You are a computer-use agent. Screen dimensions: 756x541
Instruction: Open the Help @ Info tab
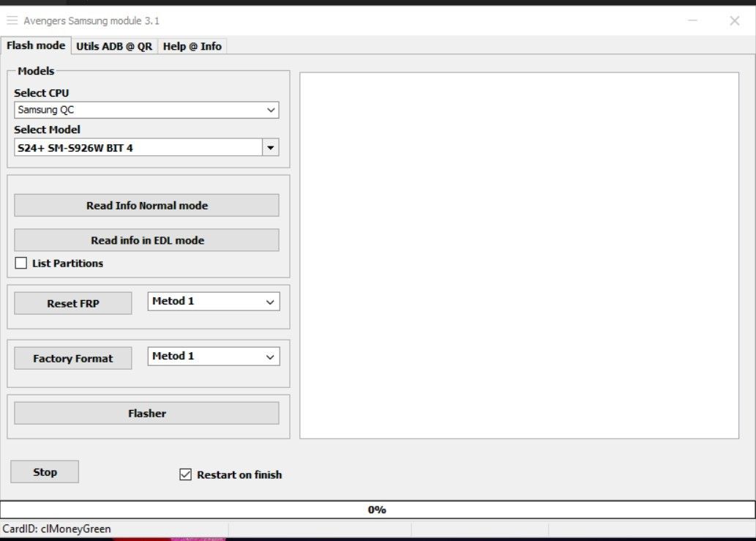coord(192,46)
